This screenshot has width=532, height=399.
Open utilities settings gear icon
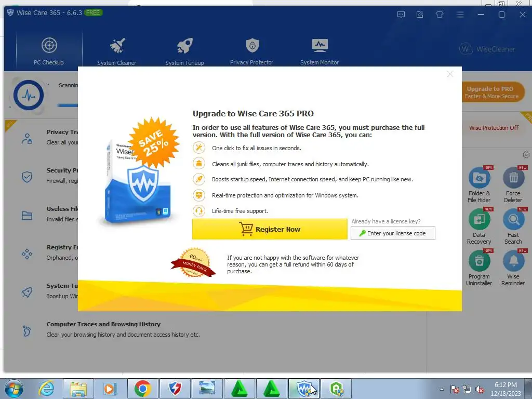click(526, 155)
